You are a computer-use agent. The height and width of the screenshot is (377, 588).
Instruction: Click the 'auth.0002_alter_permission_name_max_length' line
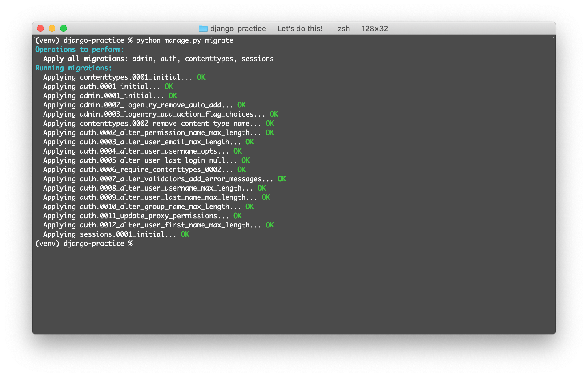click(159, 133)
